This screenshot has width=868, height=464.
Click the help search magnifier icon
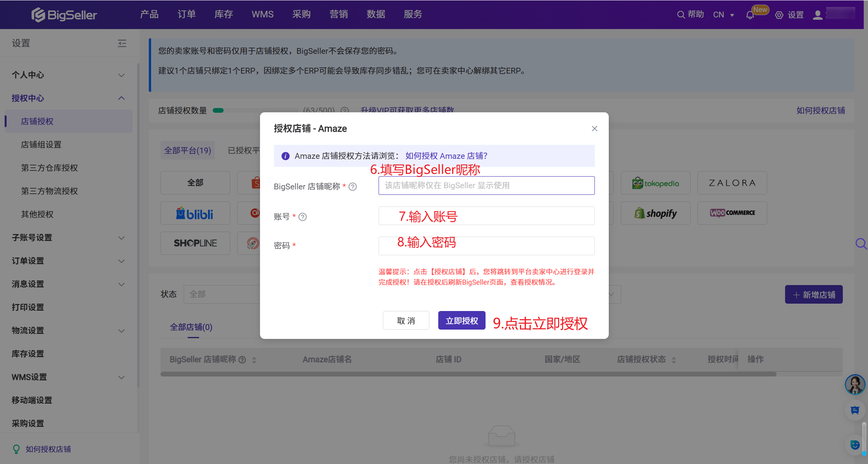(x=681, y=15)
